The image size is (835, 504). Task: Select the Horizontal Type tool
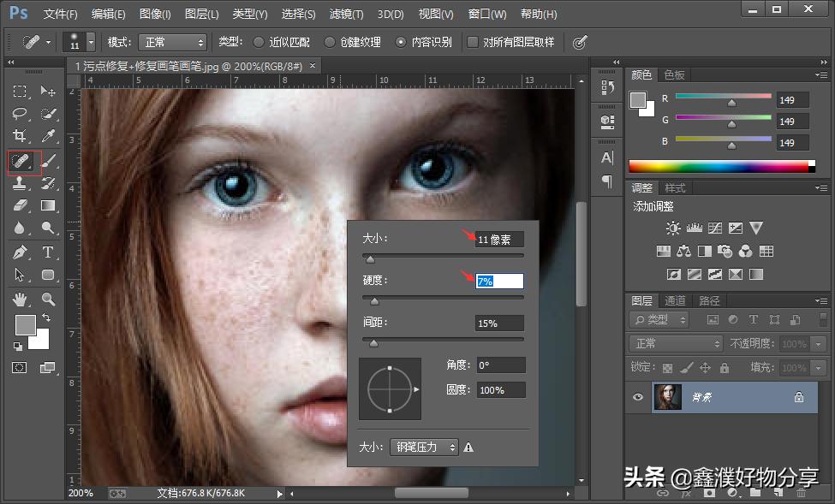click(48, 252)
